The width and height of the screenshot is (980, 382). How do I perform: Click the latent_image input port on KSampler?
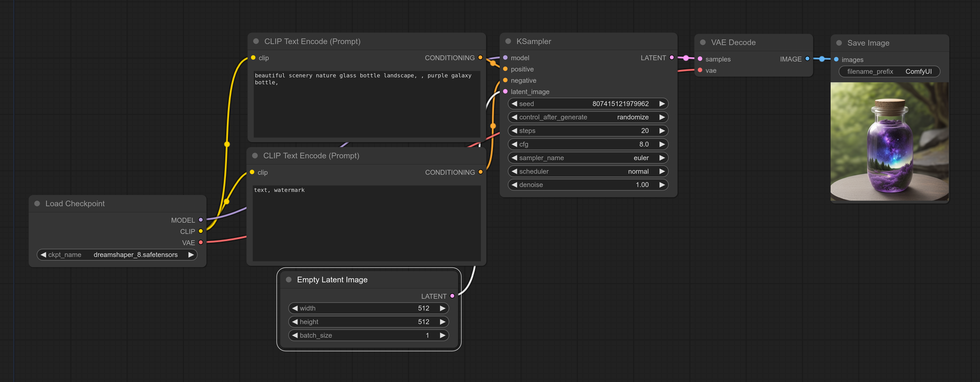coord(505,91)
